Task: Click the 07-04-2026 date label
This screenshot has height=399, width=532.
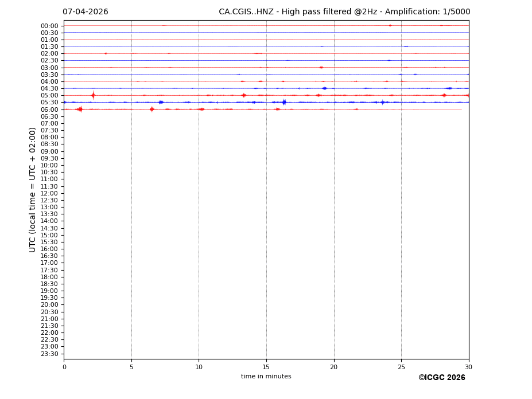Action: coord(85,12)
